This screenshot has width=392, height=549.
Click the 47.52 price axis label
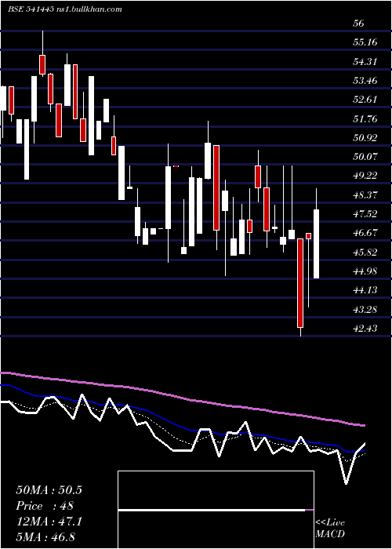[365, 213]
